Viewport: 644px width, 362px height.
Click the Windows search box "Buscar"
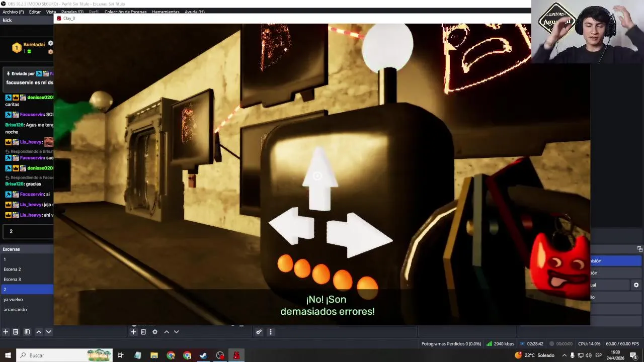[x=64, y=355]
